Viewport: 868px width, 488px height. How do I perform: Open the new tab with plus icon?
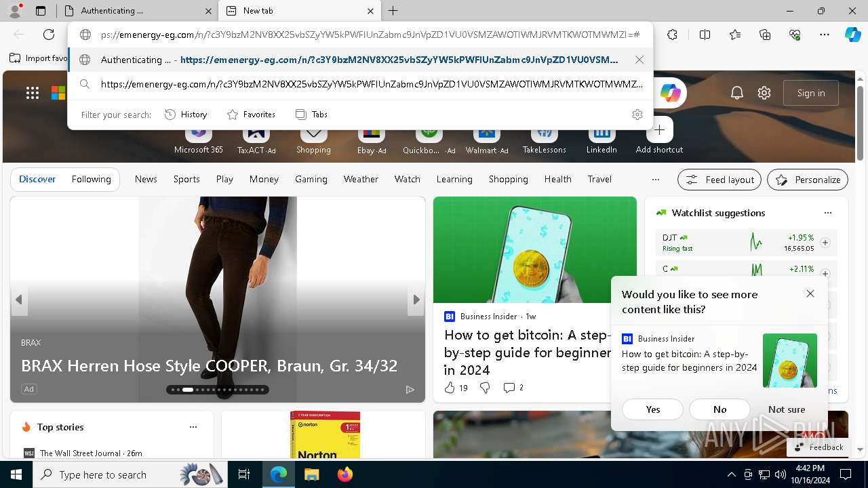click(x=393, y=11)
